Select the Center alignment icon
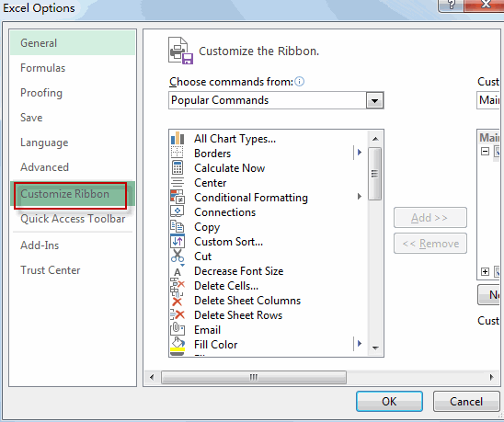Screen dimensions: 504x422 click(x=178, y=183)
